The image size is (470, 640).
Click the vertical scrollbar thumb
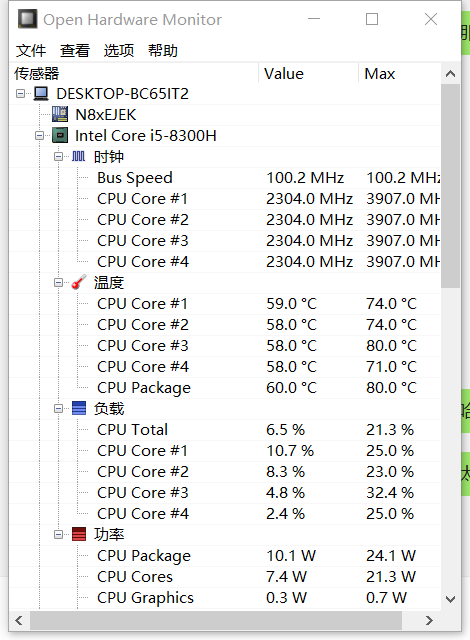(x=450, y=186)
